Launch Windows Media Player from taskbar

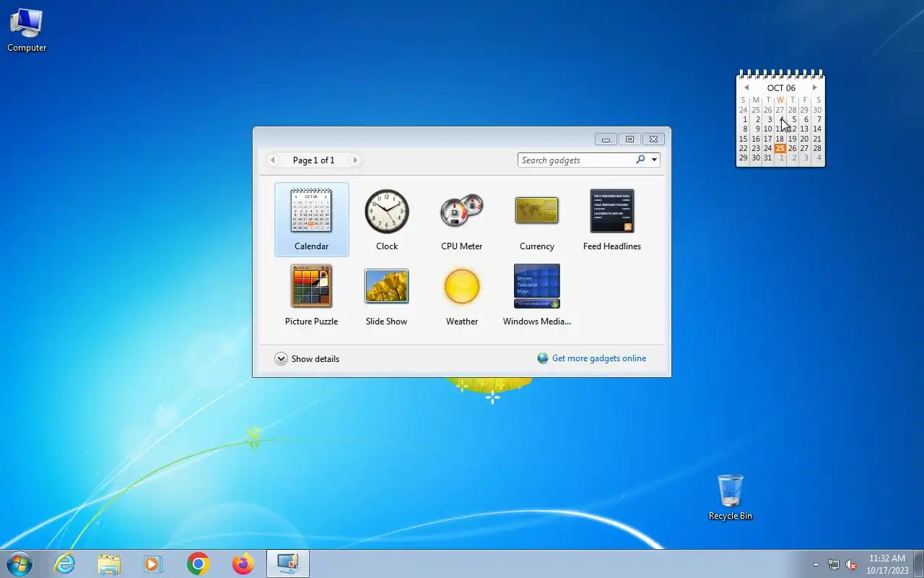pos(153,564)
